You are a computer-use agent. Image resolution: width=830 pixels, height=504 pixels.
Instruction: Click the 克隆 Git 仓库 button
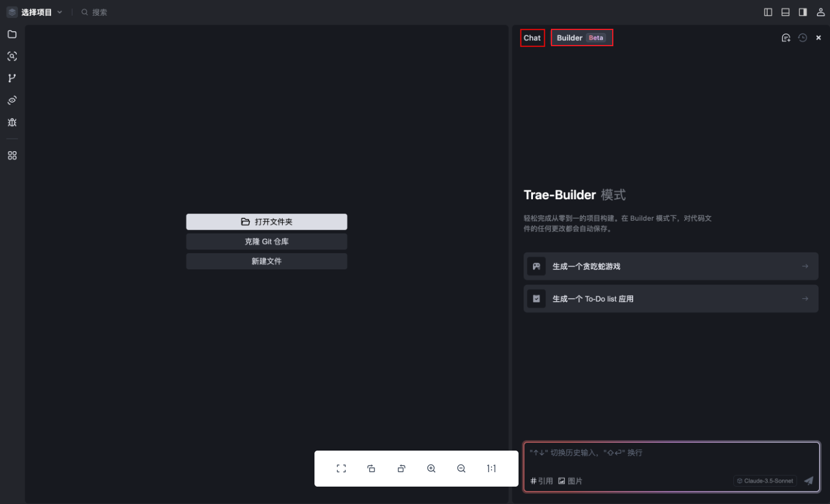(266, 242)
